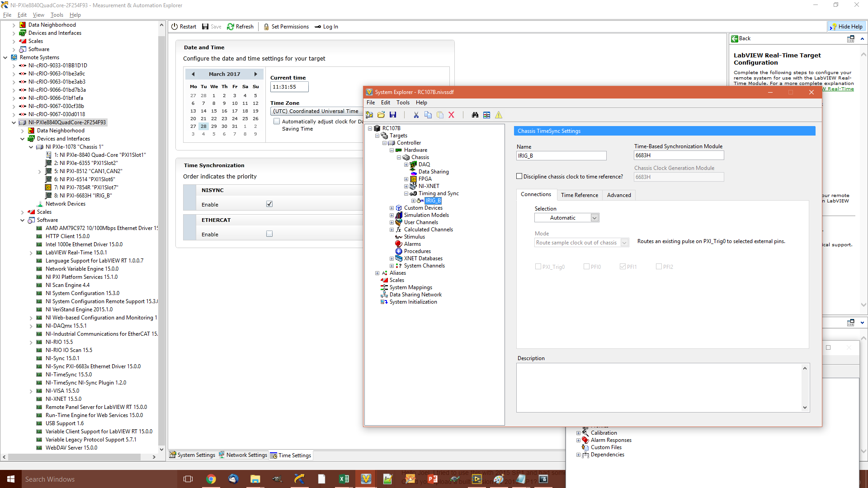Click Back in help pane
868x488 pixels.
tap(741, 38)
